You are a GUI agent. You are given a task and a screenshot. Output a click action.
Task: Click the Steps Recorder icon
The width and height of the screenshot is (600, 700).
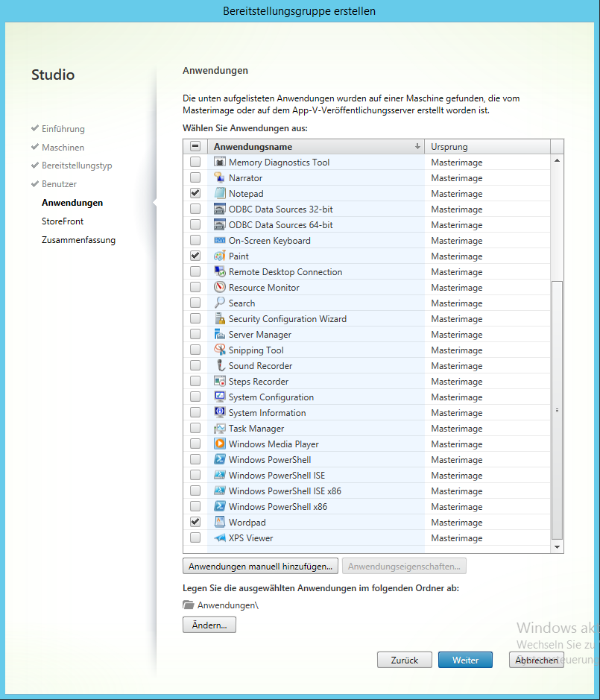(x=219, y=381)
